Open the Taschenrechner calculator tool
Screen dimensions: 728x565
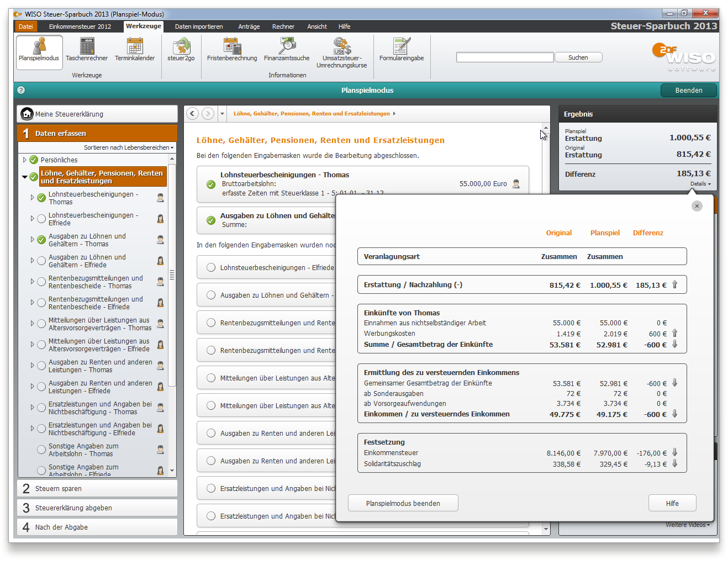pos(87,50)
